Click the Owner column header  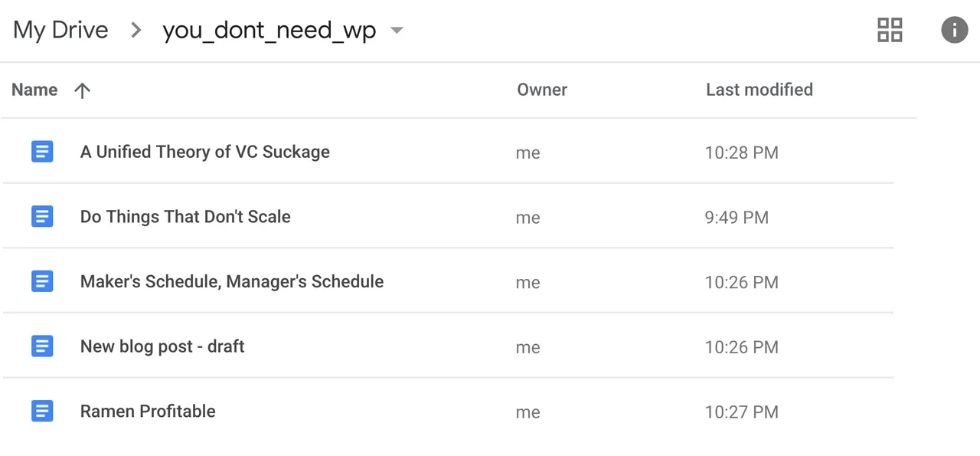coord(542,90)
